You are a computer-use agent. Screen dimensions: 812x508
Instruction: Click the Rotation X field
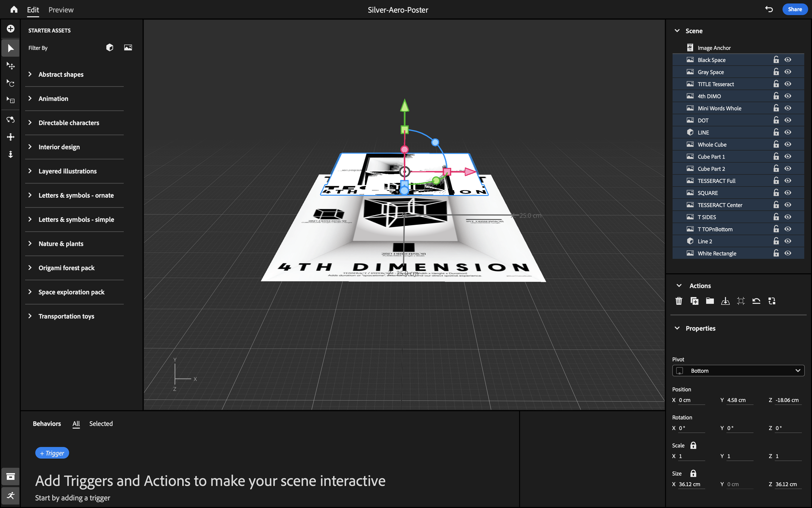click(691, 428)
